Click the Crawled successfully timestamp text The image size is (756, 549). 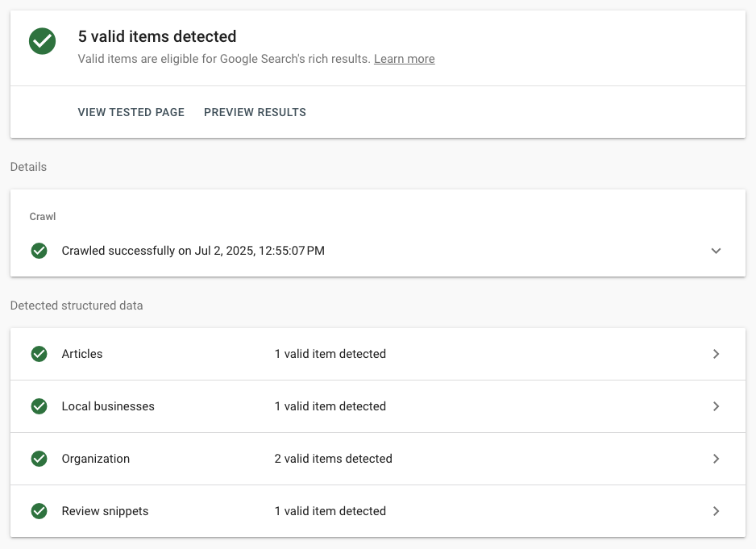[193, 251]
